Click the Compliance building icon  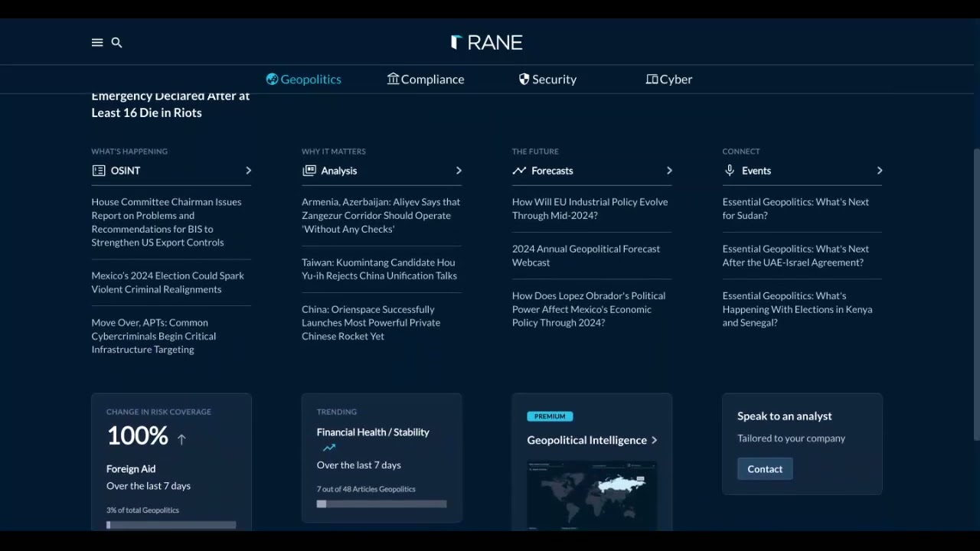(393, 79)
